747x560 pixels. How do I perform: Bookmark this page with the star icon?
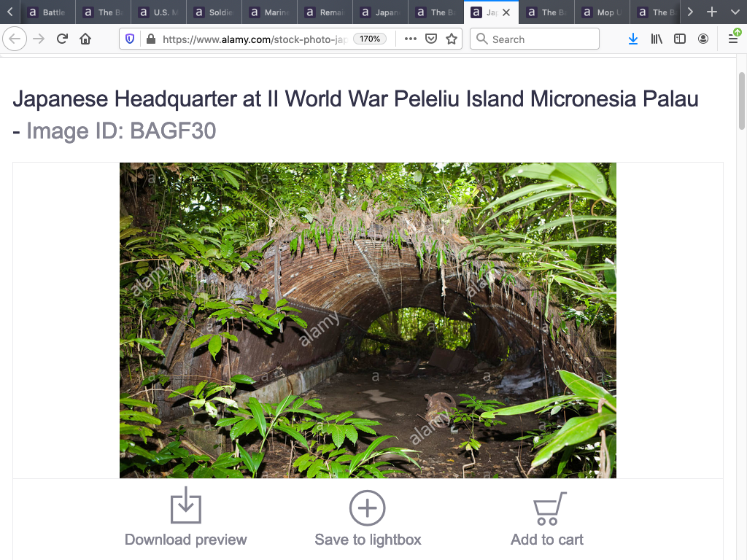[452, 39]
